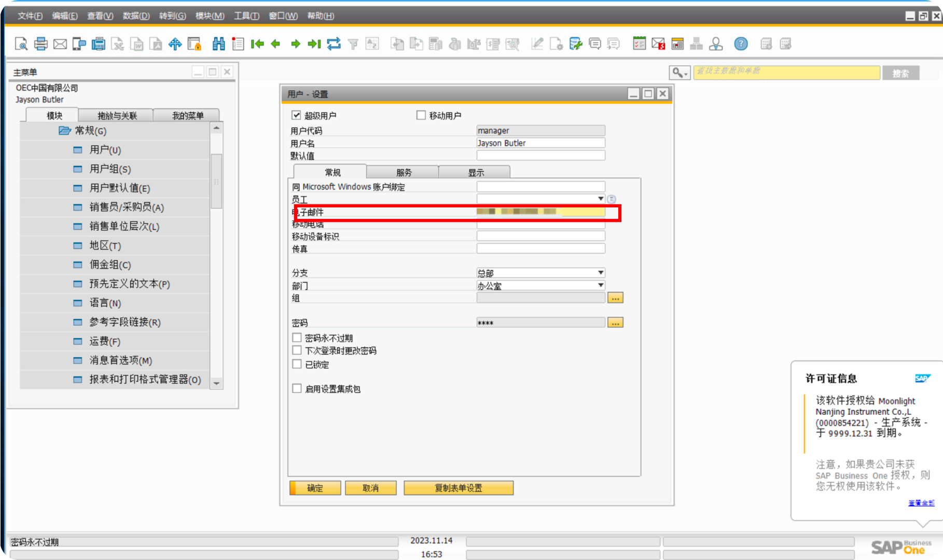The height and width of the screenshot is (560, 943).
Task: Jump to the last data record
Action: 314,44
